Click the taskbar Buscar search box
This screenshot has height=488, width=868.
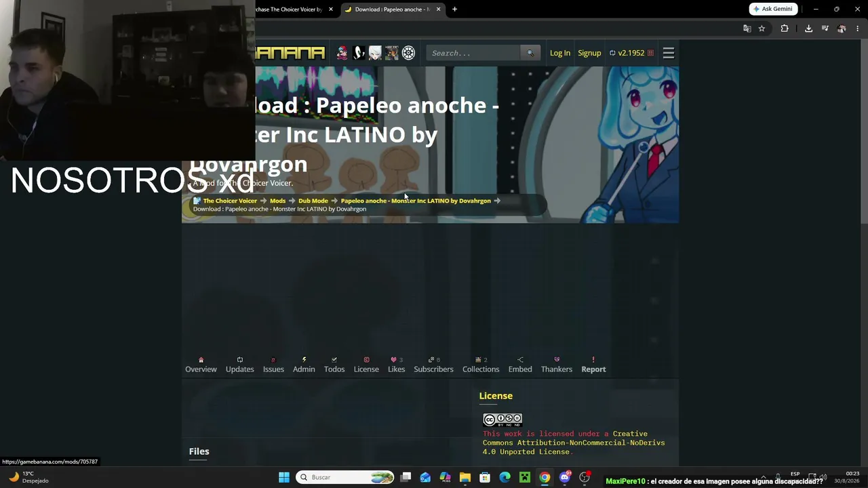pyautogui.click(x=345, y=477)
